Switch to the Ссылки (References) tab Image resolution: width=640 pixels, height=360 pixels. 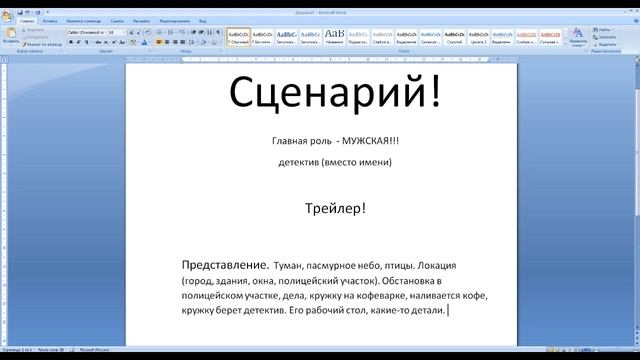point(117,21)
